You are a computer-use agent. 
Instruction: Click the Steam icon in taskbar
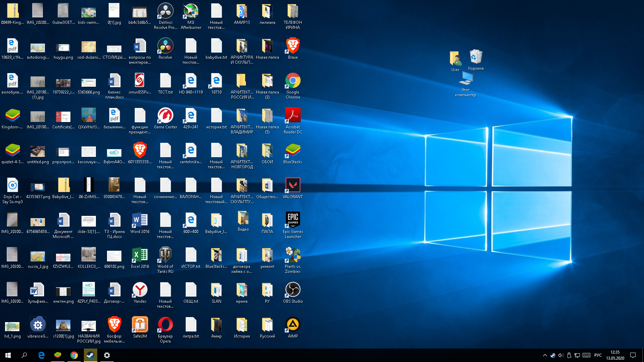[x=91, y=355]
